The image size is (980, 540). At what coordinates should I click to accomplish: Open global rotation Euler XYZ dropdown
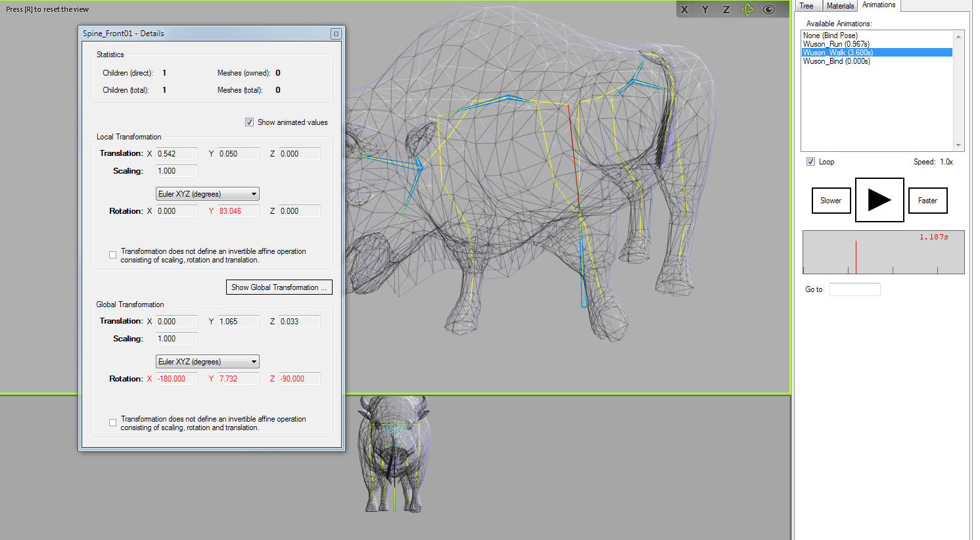click(x=208, y=362)
